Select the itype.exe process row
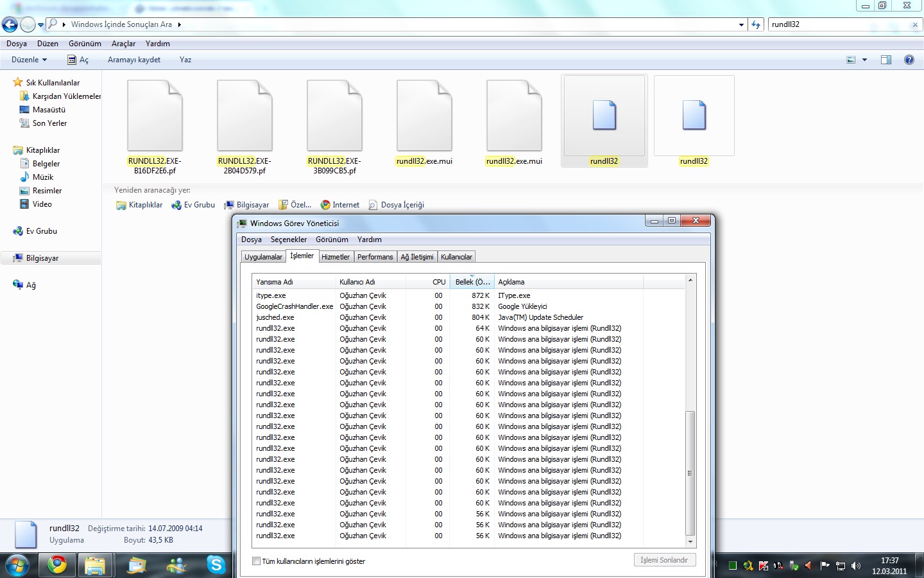The width and height of the screenshot is (924, 578). [469, 295]
